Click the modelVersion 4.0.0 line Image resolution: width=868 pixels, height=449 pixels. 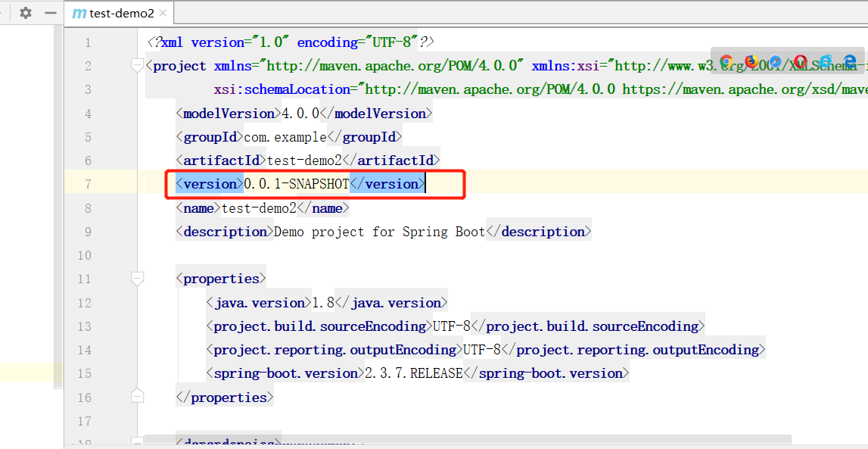tap(304, 114)
